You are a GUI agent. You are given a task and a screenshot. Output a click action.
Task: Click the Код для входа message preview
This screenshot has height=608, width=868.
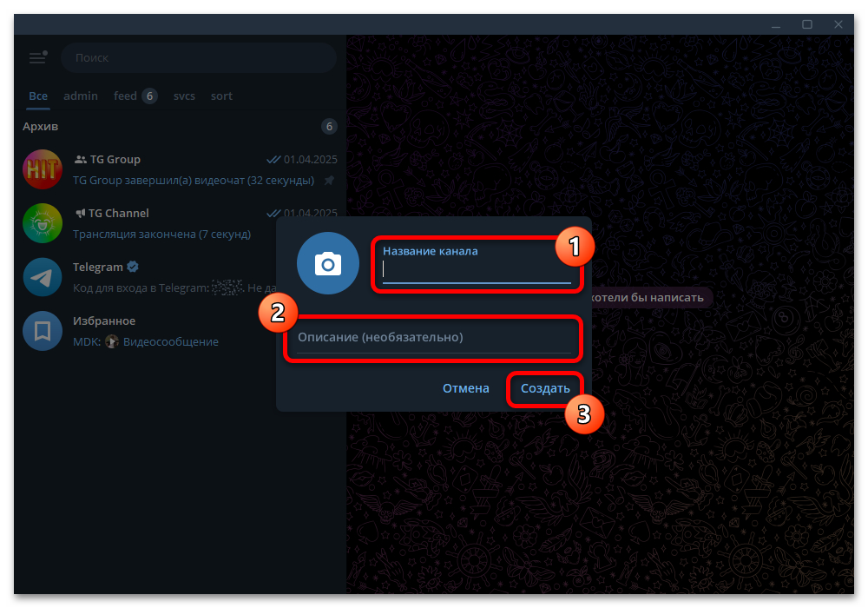pos(174,288)
